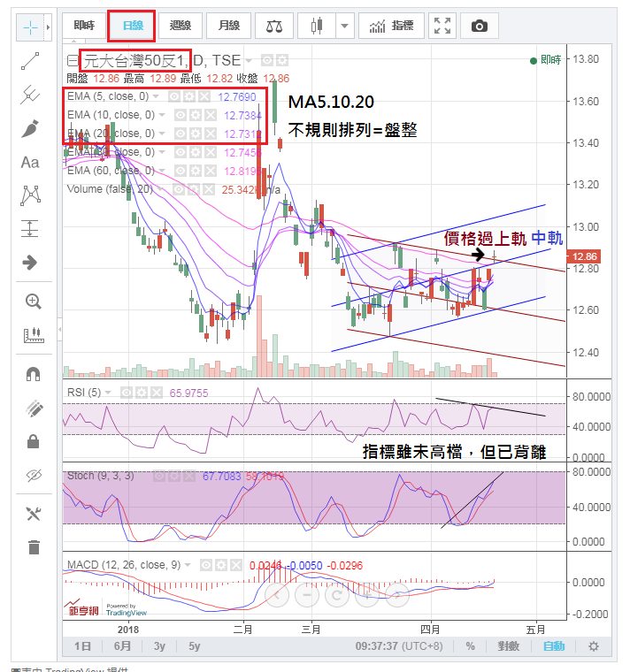This screenshot has width=630, height=672.
Task: Switch to the 週線 tab
Action: click(181, 26)
